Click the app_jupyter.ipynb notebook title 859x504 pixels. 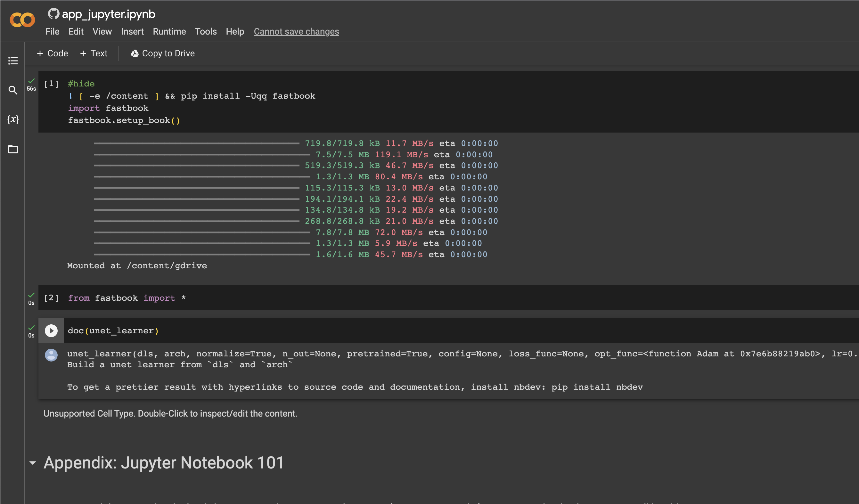108,14
